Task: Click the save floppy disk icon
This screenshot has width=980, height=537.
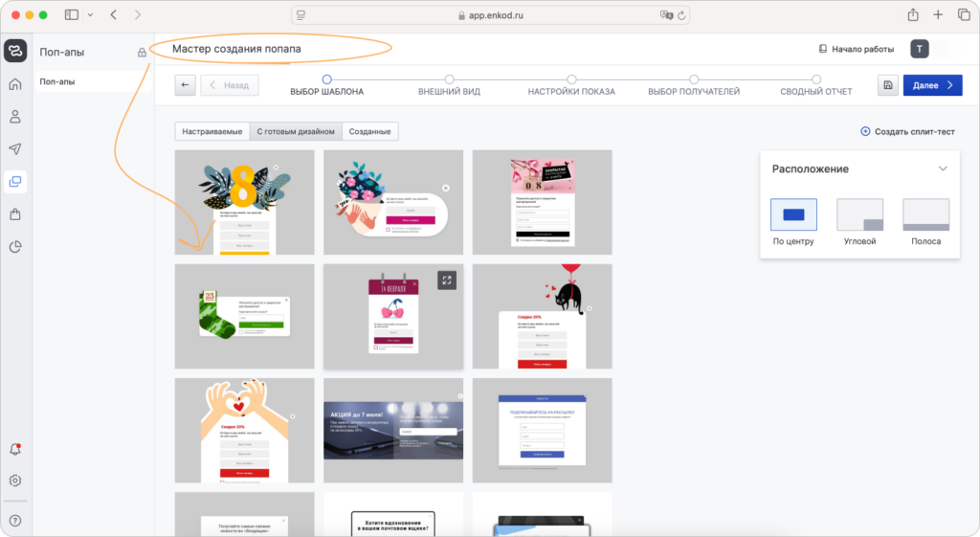Action: [x=887, y=85]
